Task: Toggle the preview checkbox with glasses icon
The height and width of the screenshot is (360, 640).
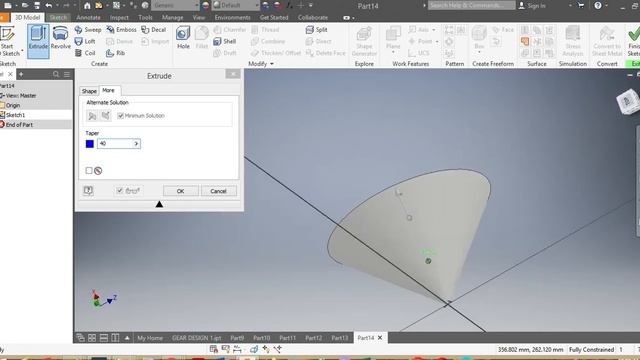Action: click(120, 190)
